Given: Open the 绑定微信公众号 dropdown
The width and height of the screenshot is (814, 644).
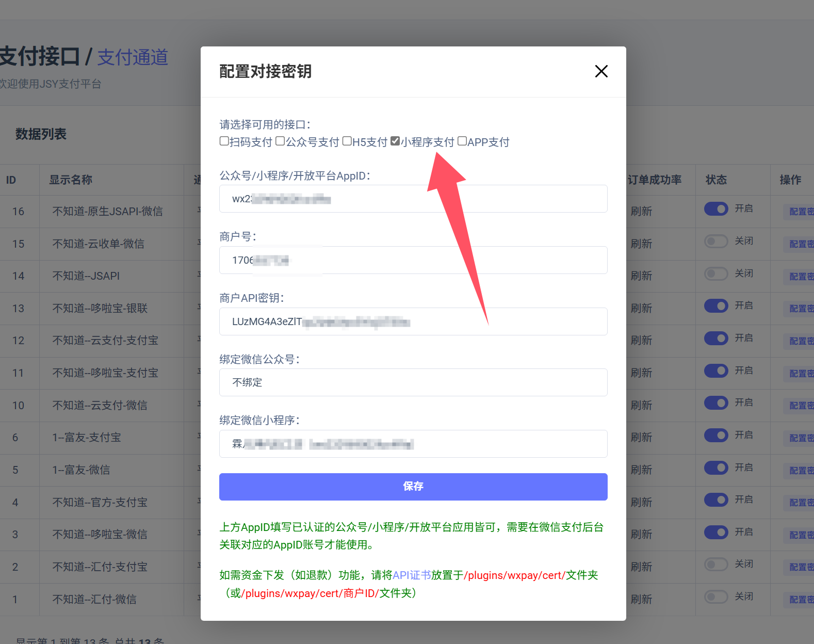Looking at the screenshot, I should [x=413, y=382].
